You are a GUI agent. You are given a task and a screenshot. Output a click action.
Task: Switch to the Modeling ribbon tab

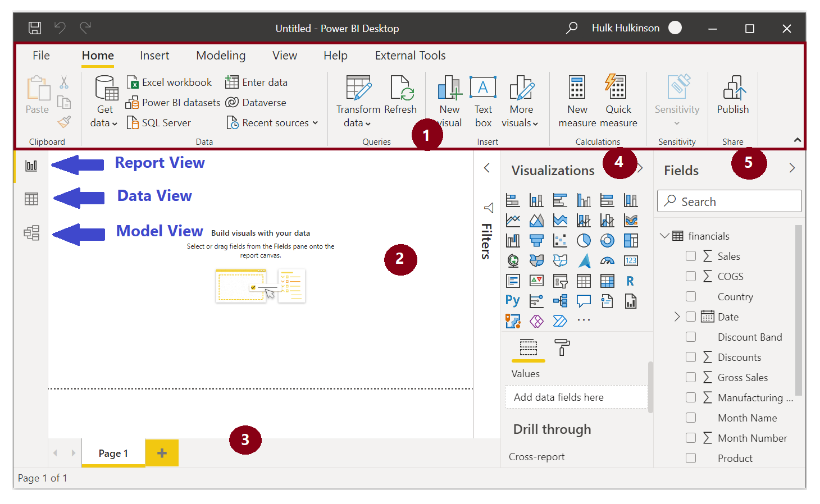click(221, 56)
